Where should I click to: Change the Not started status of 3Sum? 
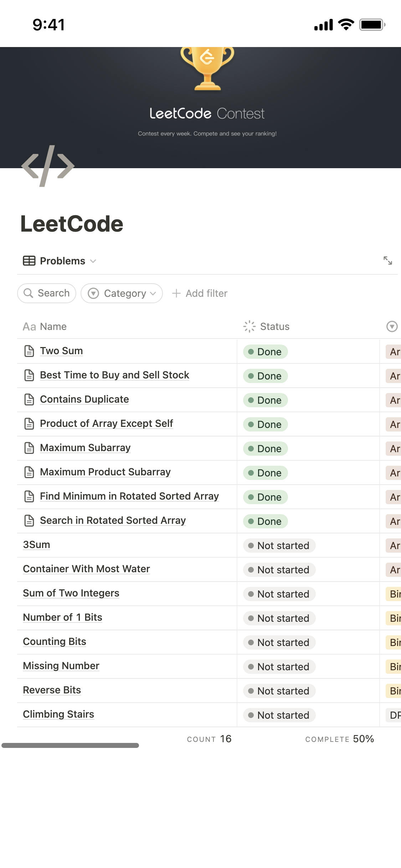[x=279, y=546]
